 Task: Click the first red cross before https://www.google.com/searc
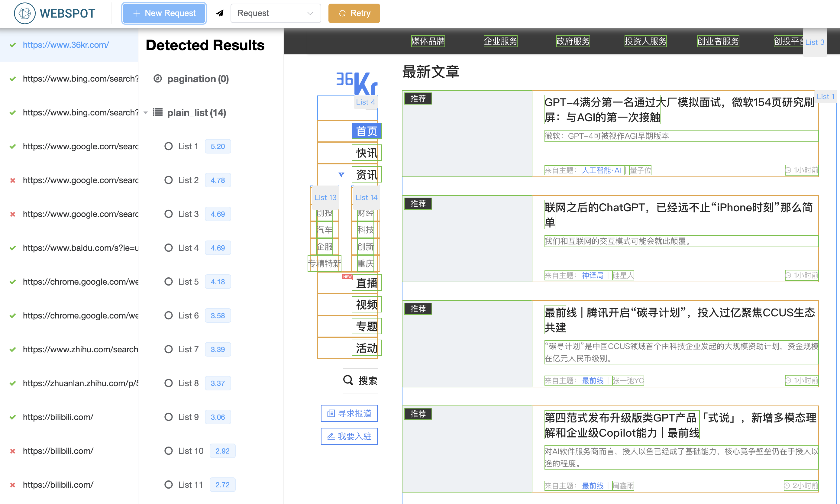click(13, 180)
